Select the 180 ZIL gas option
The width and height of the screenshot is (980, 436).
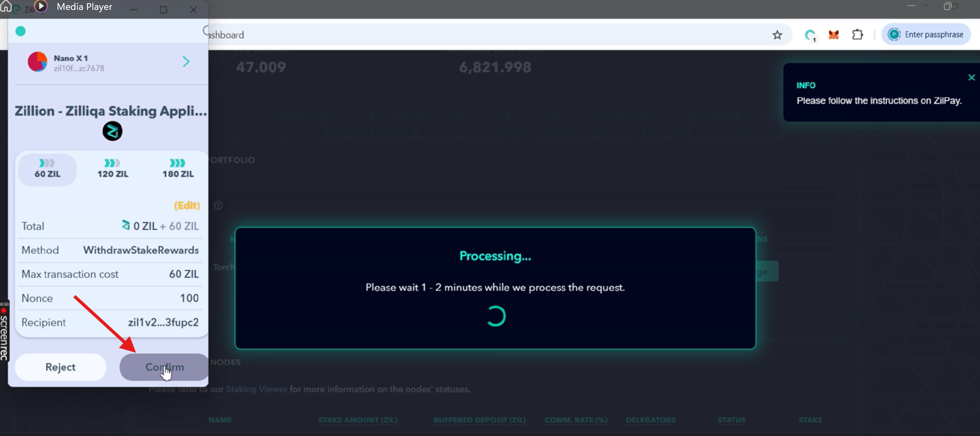coord(178,170)
